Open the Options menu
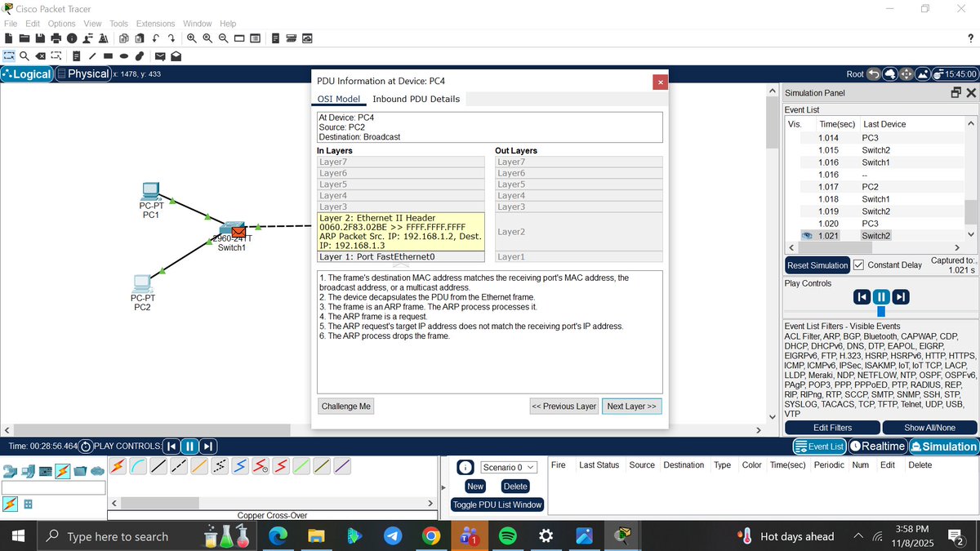This screenshot has width=980, height=551. pos(61,24)
